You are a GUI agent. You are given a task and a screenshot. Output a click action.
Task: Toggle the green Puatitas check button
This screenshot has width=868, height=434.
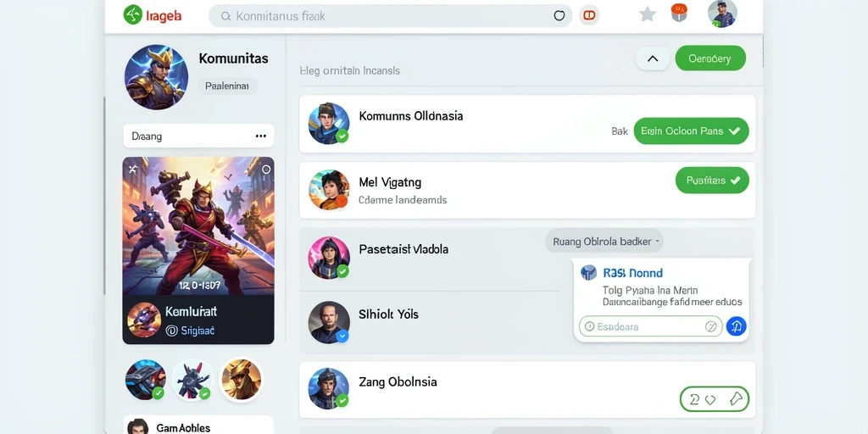click(x=712, y=181)
